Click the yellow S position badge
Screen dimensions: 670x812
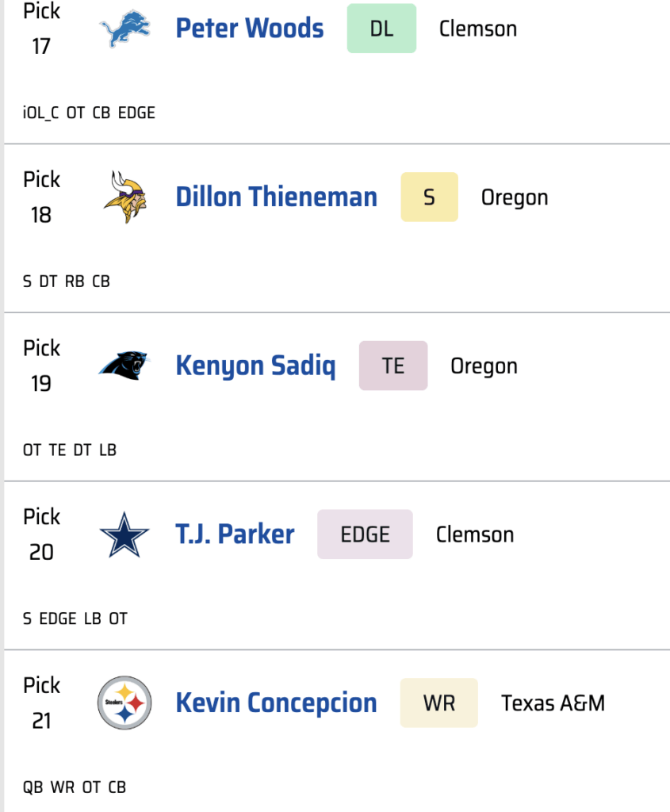tap(429, 197)
